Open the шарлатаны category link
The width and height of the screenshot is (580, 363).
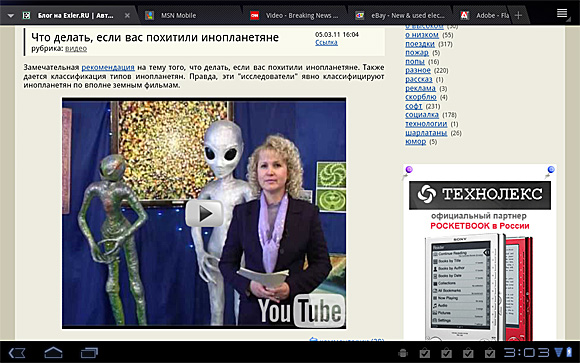point(426,133)
